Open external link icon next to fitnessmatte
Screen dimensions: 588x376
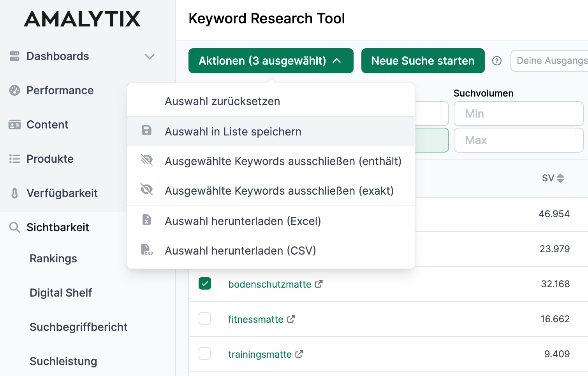[x=291, y=319]
